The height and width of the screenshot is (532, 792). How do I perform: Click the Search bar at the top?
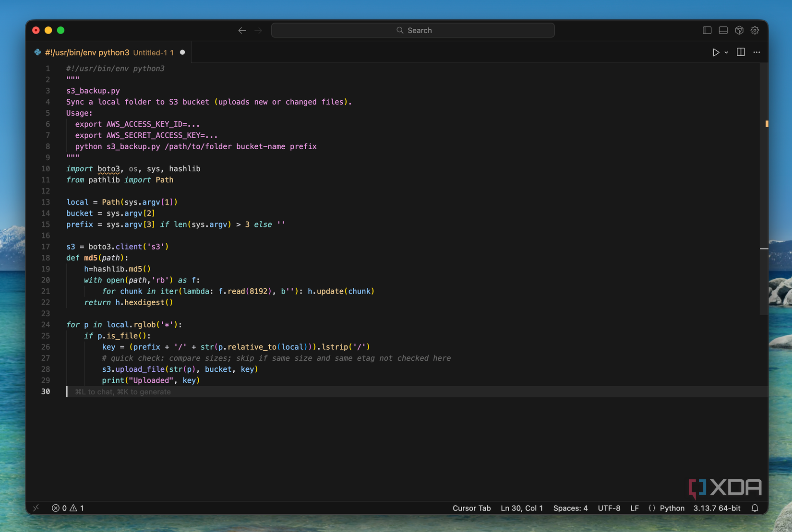(413, 30)
